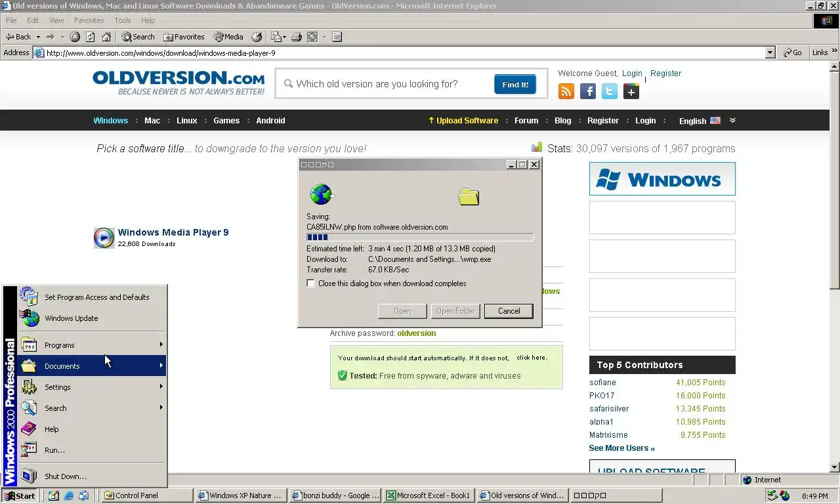Select Linux in the site navigation bar
Screen dimensions: 840x504
(187, 120)
